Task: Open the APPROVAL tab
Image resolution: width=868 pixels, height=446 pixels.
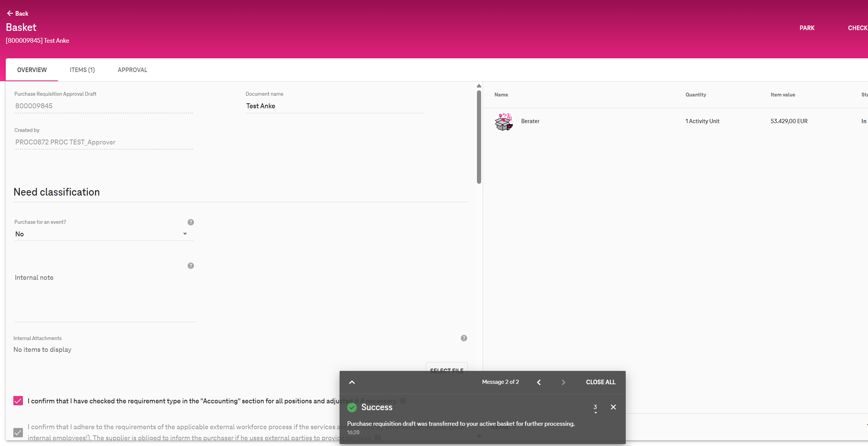Action: point(132,70)
